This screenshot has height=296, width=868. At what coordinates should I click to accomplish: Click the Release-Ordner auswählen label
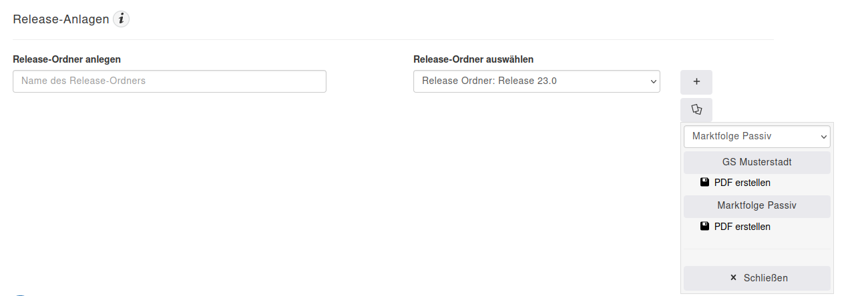[x=473, y=59]
